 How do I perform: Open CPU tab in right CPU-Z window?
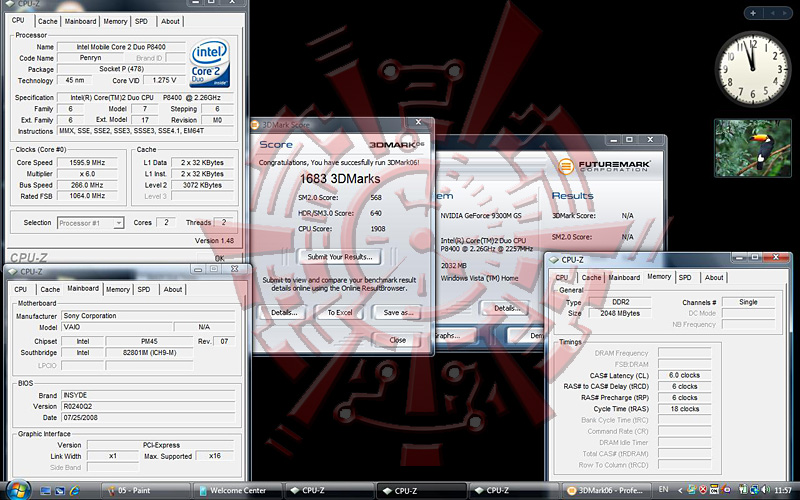pyautogui.click(x=562, y=278)
